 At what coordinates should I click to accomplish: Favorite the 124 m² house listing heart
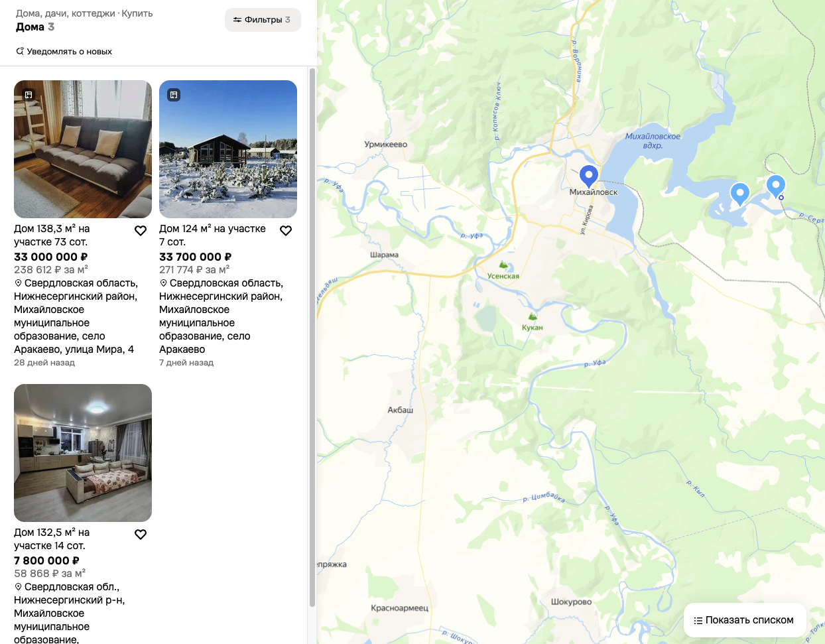pos(286,231)
